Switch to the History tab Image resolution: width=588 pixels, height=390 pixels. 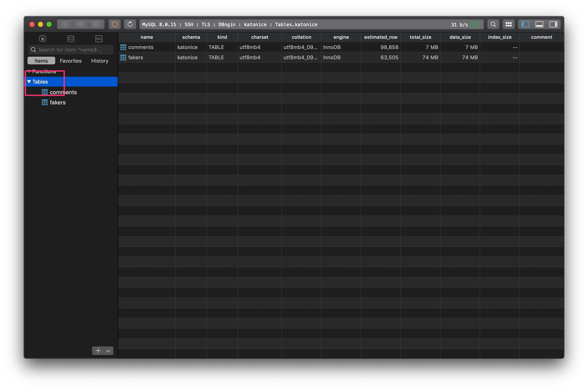click(x=100, y=61)
